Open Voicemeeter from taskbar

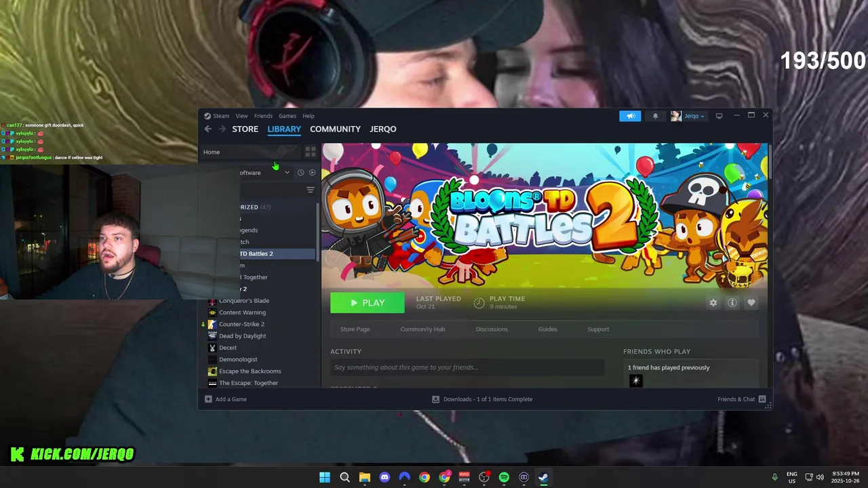(465, 477)
